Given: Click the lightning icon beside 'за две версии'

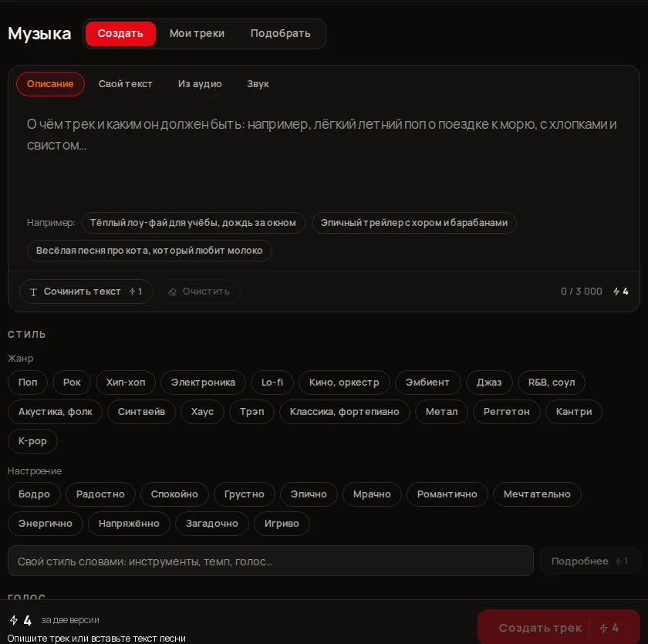Looking at the screenshot, I should coord(14,620).
